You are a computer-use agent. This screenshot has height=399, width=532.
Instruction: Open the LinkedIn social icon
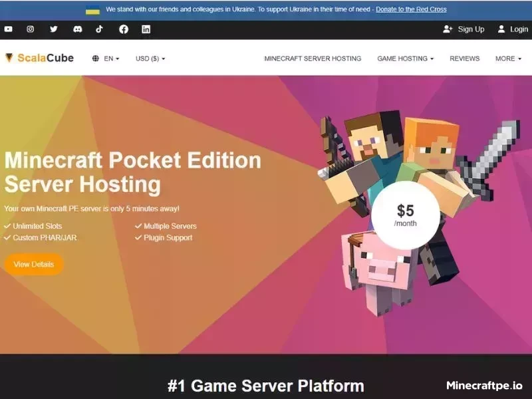pyautogui.click(x=146, y=29)
